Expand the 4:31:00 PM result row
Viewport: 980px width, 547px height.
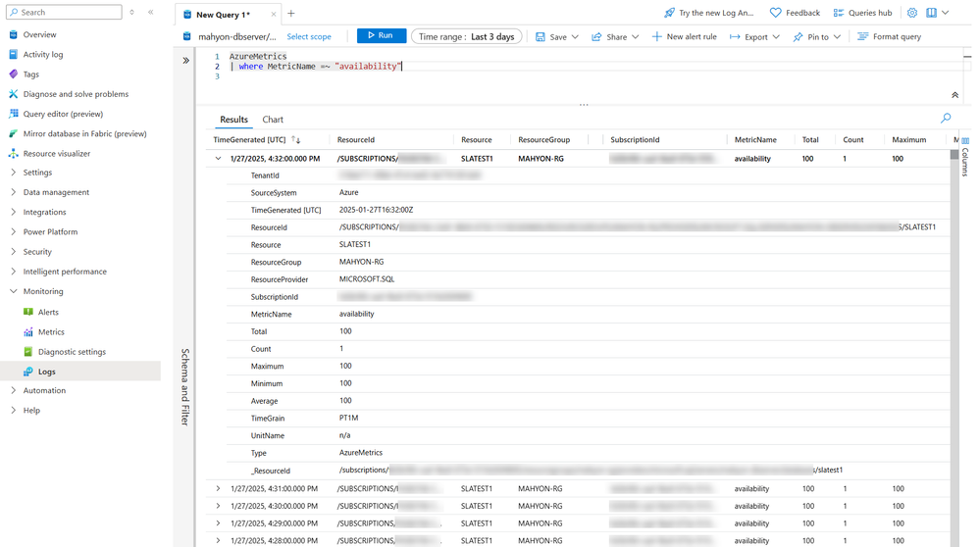[x=218, y=489]
